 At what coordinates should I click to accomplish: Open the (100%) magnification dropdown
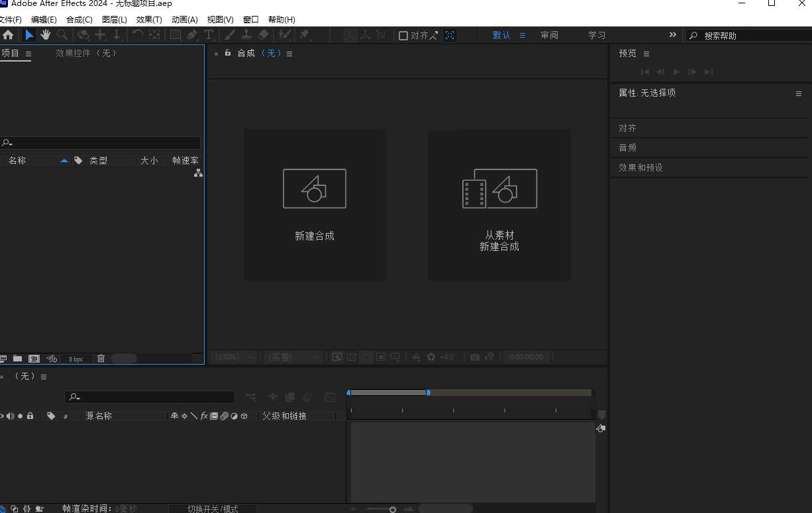pyautogui.click(x=234, y=357)
